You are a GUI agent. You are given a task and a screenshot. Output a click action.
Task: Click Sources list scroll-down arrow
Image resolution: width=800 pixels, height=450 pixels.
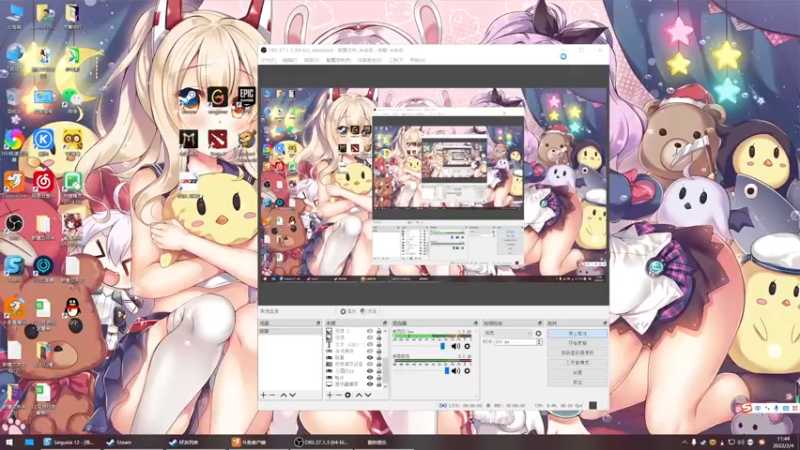point(386,386)
